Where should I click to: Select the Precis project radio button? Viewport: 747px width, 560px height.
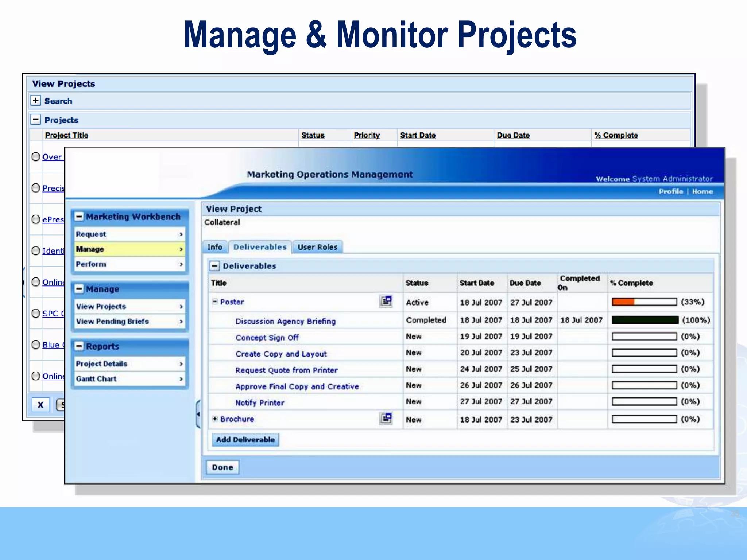click(x=36, y=188)
